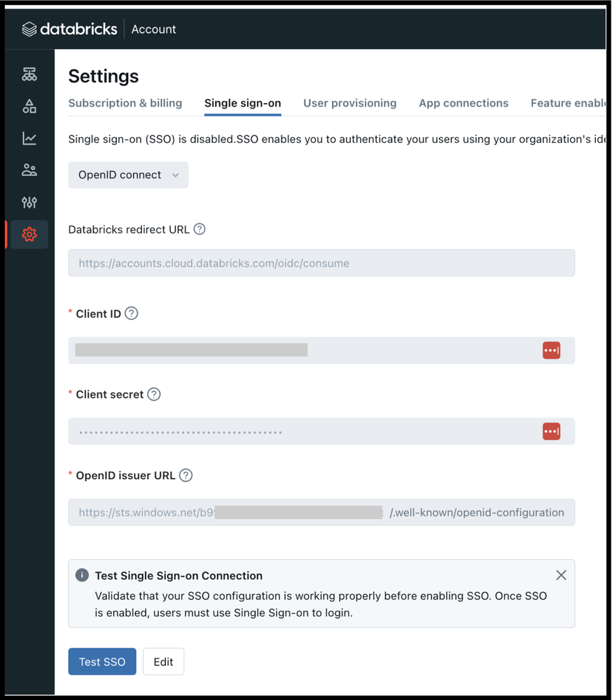Viewport: 612px width, 700px height.
Task: Click the 'Client secret' field label
Action: [x=110, y=394]
